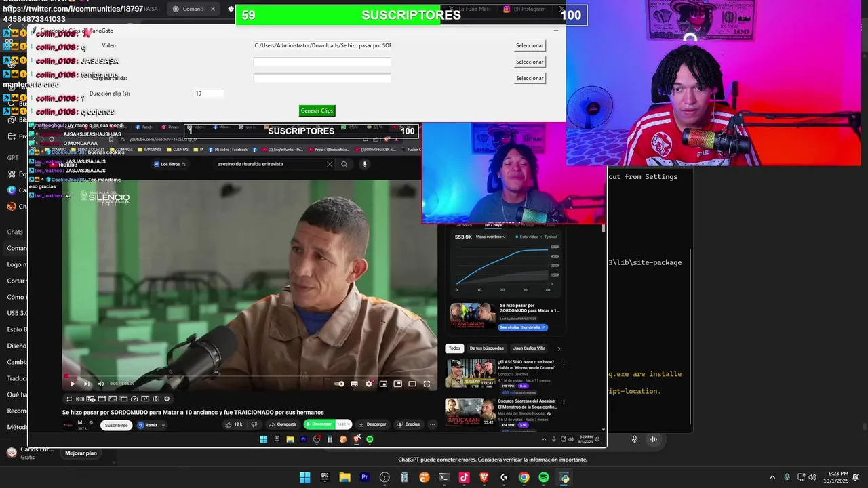868x488 pixels.
Task: Skip to next video in player
Action: click(87, 384)
